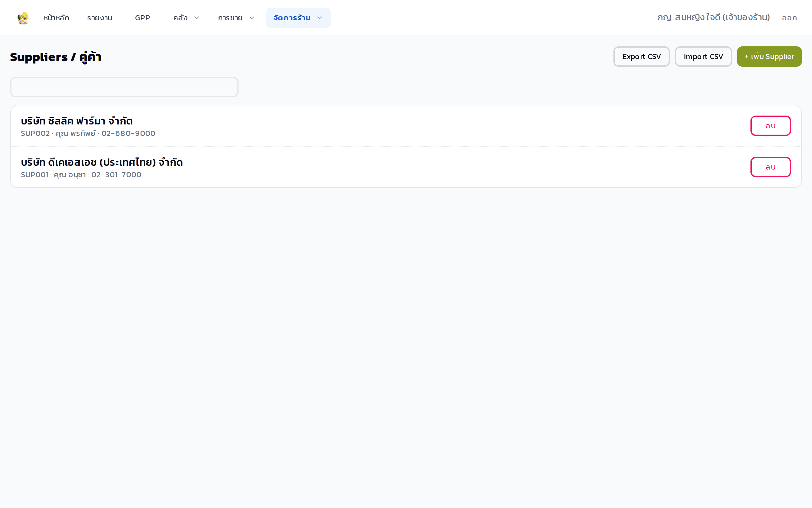This screenshot has width=812, height=508.
Task: Go to หน้าหลัก home page
Action: [x=56, y=18]
